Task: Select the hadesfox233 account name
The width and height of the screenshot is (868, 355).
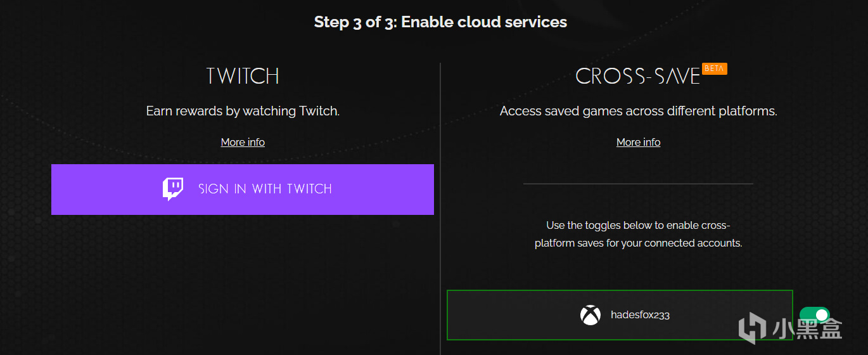Action: [640, 315]
